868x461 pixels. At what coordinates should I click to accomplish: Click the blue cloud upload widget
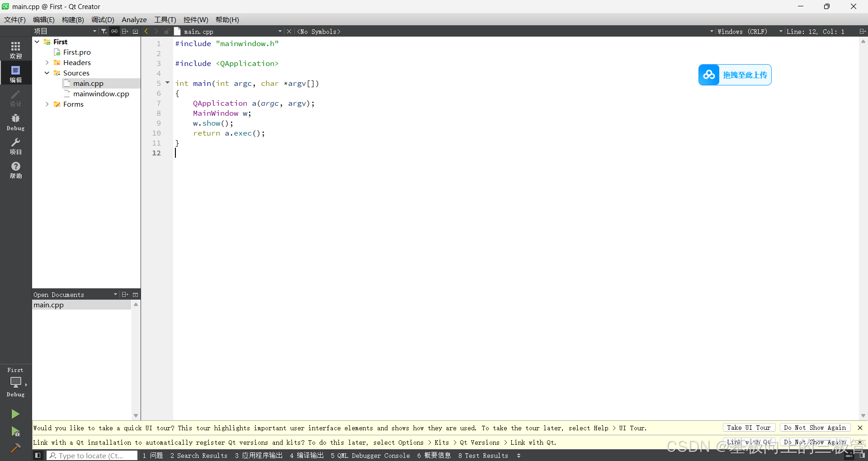[735, 75]
